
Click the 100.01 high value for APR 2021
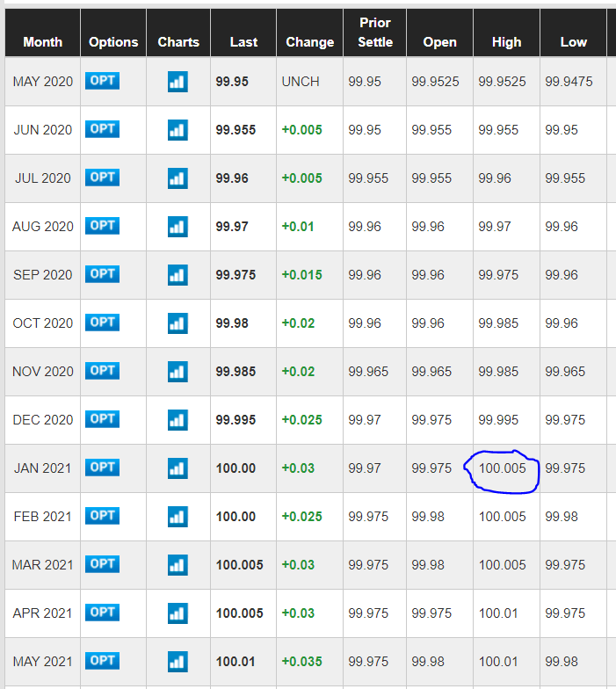point(498,613)
